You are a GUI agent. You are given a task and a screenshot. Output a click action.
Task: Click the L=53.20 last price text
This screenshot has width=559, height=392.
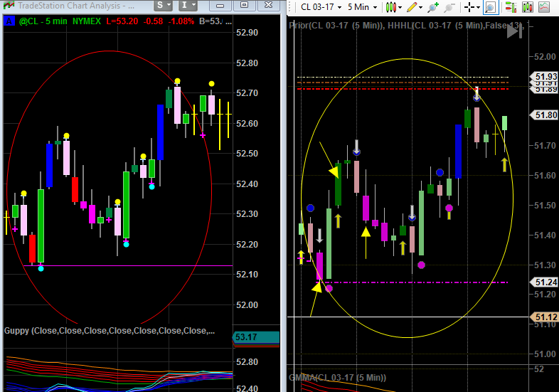tap(122, 21)
